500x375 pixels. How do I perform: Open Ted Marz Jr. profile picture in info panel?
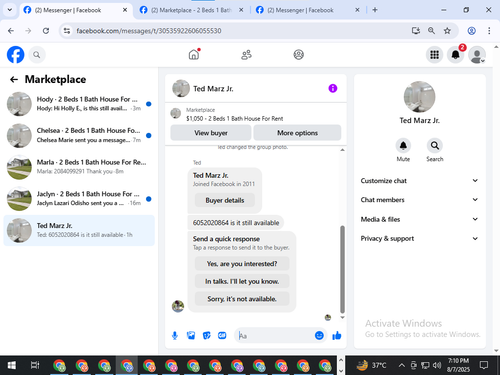[419, 97]
